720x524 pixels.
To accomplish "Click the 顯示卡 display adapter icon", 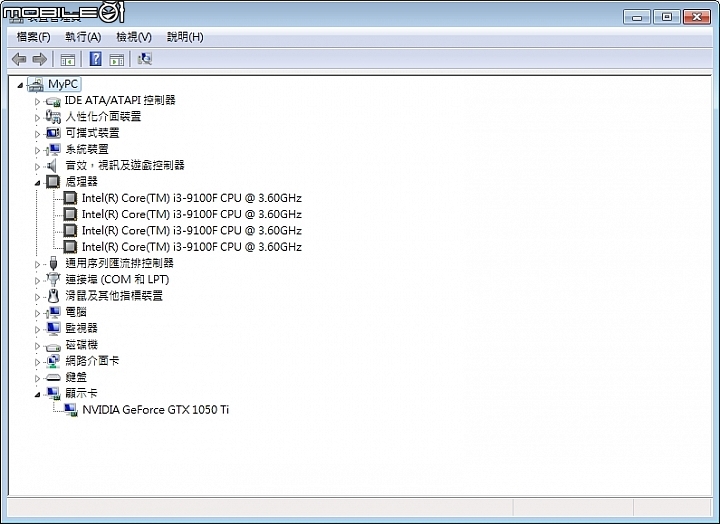I will tap(53, 394).
